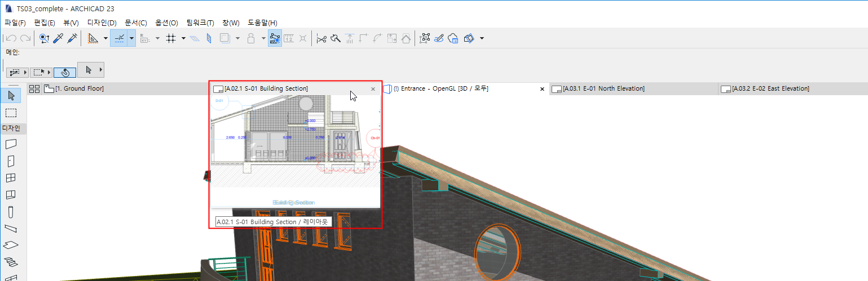Expand the grid snap dropdown arrow
The height and width of the screenshot is (281, 868).
183,38
